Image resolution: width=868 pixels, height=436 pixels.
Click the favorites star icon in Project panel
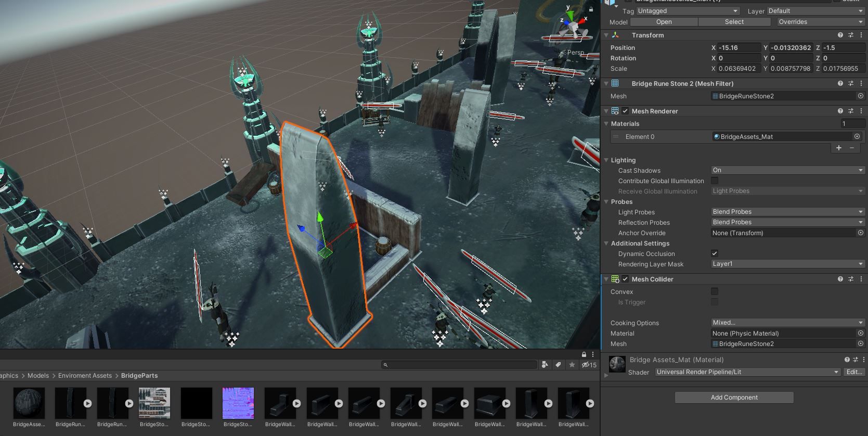572,365
